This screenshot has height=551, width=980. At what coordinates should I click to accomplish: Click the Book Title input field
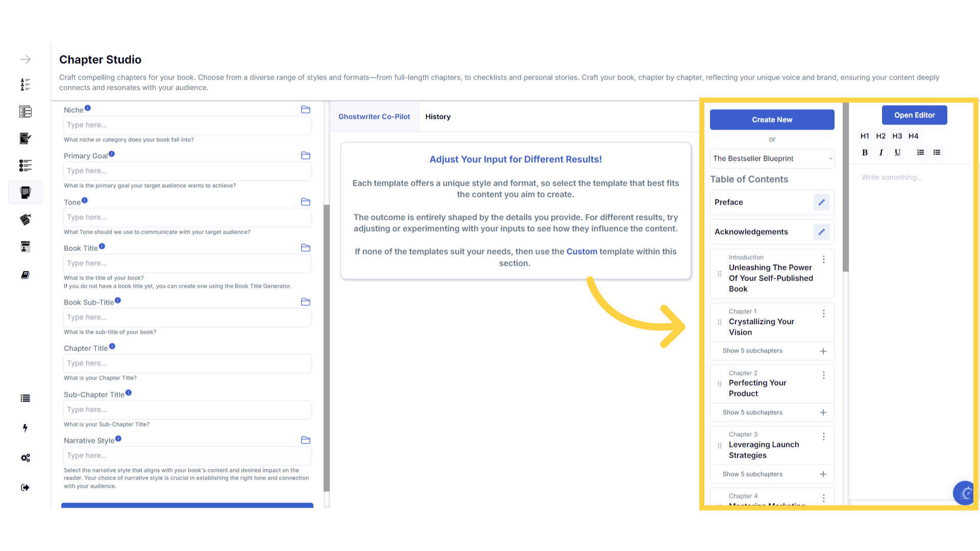point(187,264)
